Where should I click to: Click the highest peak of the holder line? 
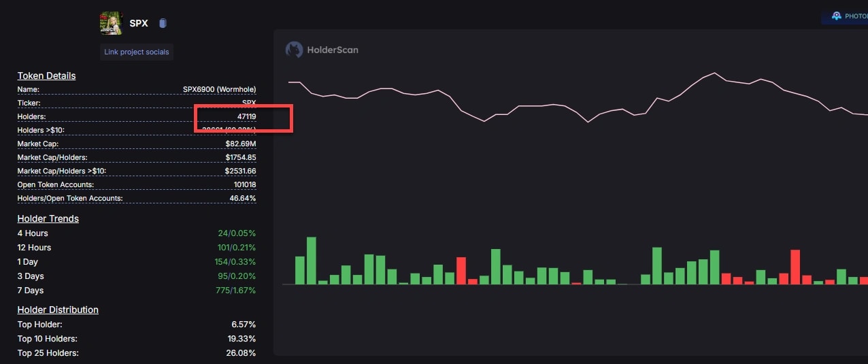pos(714,73)
